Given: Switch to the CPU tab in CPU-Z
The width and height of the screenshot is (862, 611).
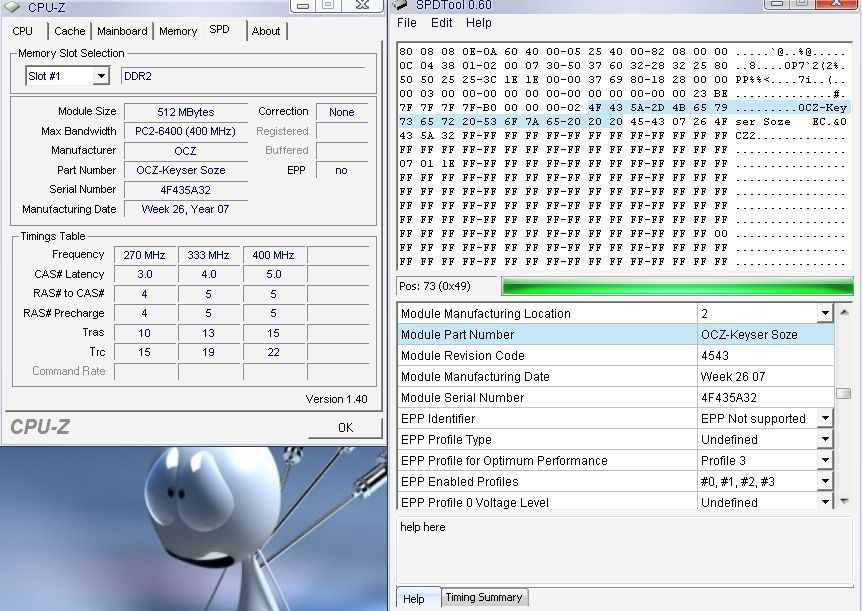Looking at the screenshot, I should click(23, 31).
